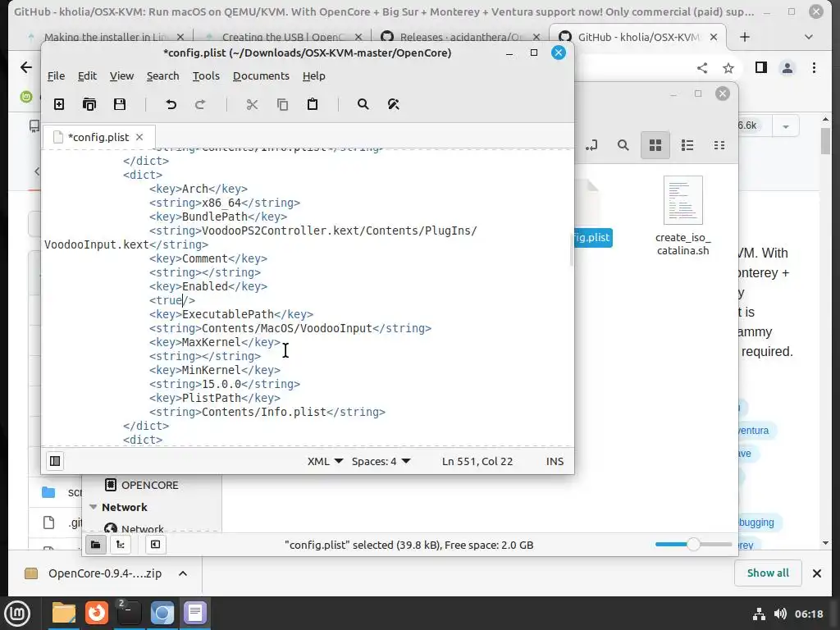
Task: Open the Search menu
Action: (163, 75)
